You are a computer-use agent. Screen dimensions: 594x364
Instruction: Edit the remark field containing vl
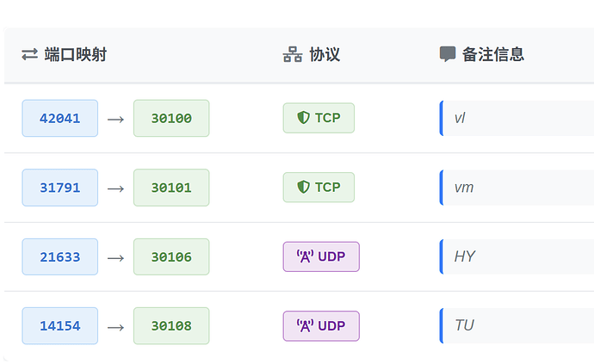[517, 119]
